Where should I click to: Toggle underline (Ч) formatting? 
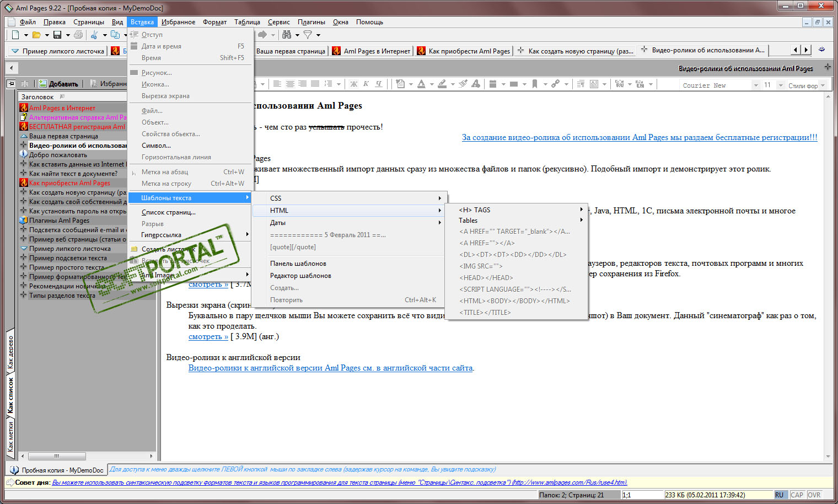coord(379,84)
